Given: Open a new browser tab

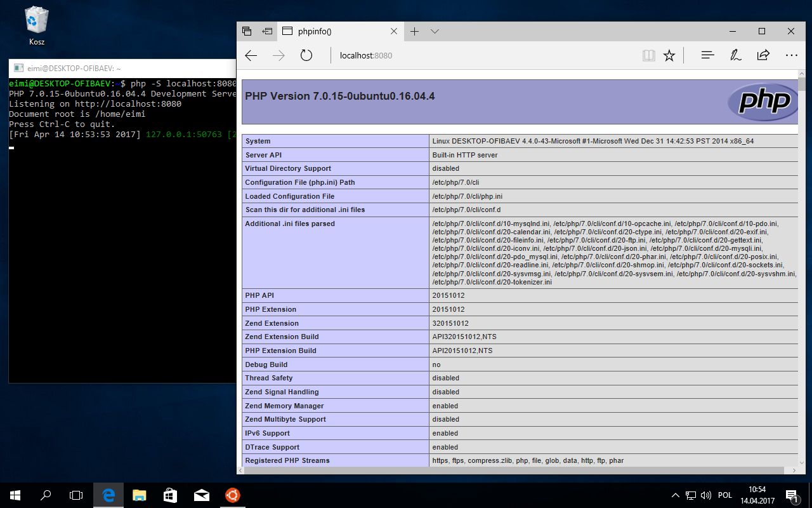Looking at the screenshot, I should click(414, 30).
